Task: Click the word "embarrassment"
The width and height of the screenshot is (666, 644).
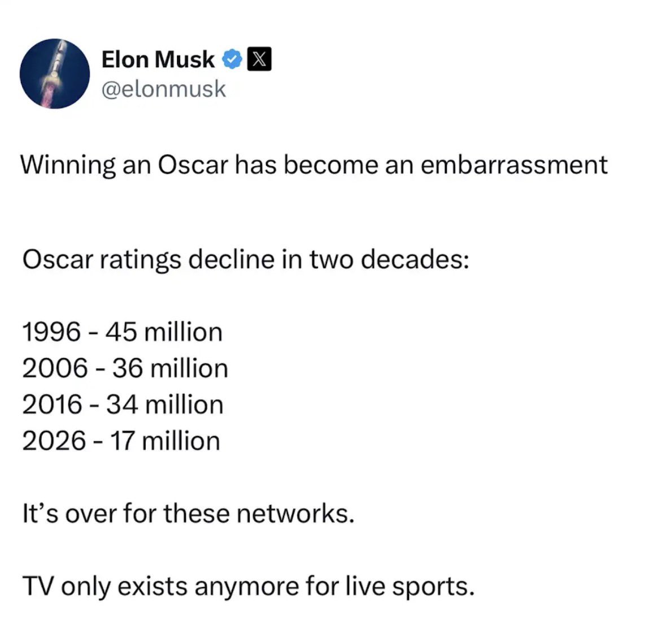Action: click(x=514, y=165)
